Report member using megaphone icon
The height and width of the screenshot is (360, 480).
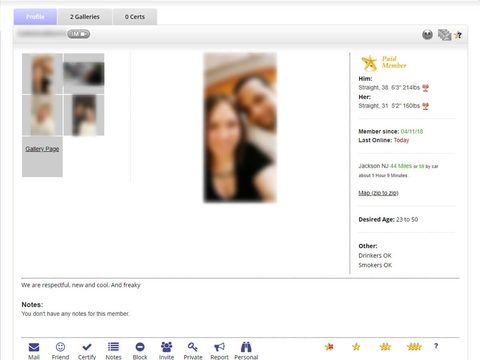point(219,347)
